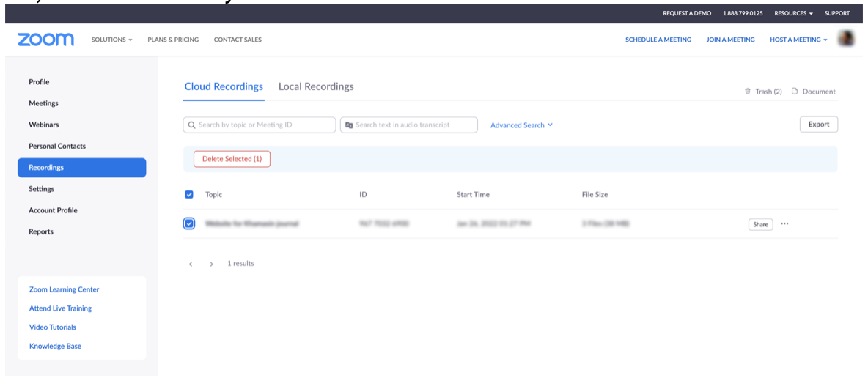Open Plans & Pricing
This screenshot has height=378, width=868.
[x=173, y=40]
